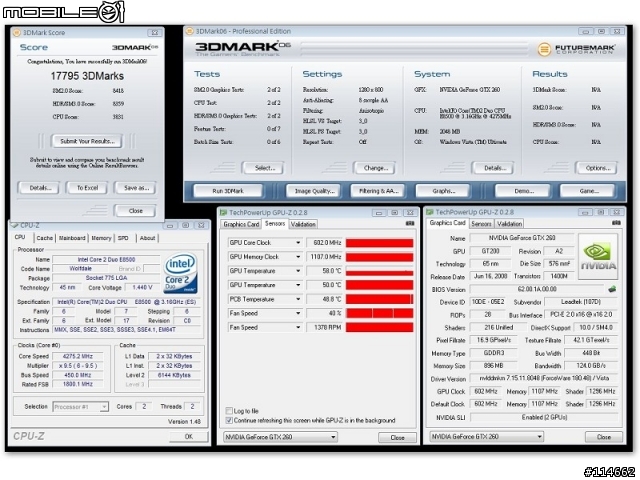Screen dimensions: 640x480
Task: Click the camera screenshot icon in GPU-Z Graphics Card window
Action: click(x=616, y=223)
